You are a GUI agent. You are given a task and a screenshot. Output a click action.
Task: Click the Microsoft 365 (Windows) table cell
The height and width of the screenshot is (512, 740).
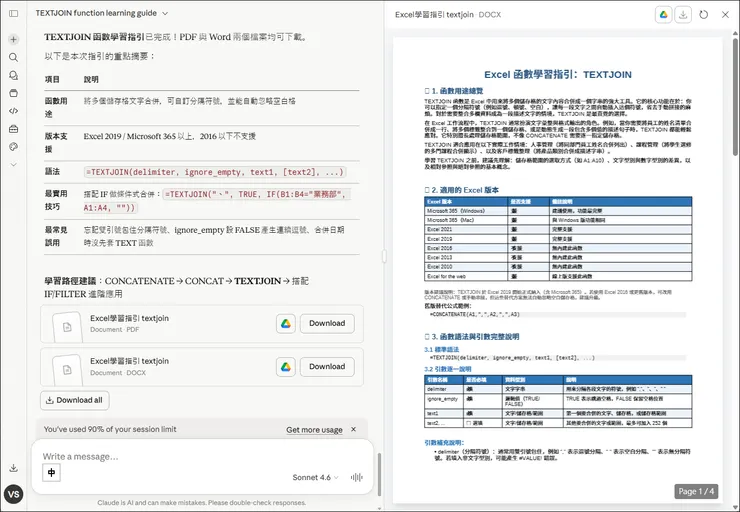pyautogui.click(x=466, y=211)
